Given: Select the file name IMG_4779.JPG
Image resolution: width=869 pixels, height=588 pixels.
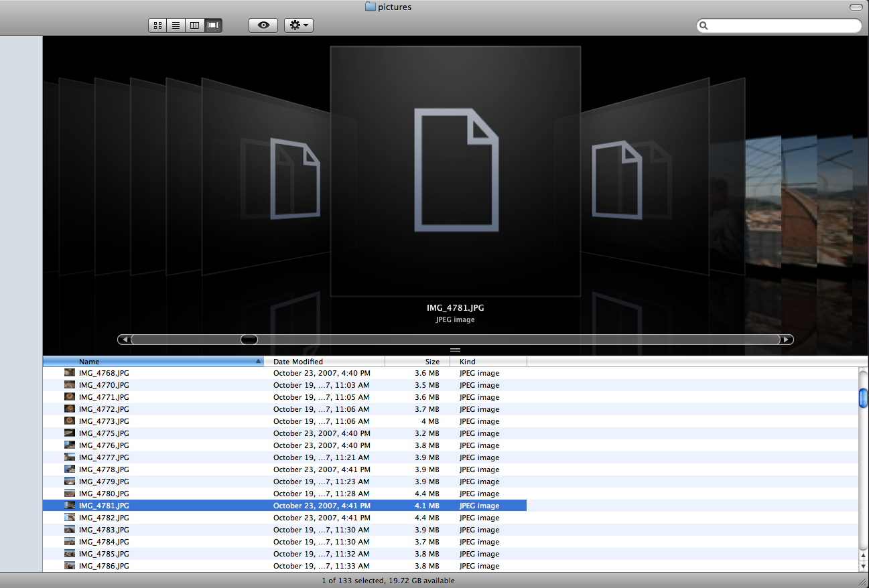Looking at the screenshot, I should (104, 482).
